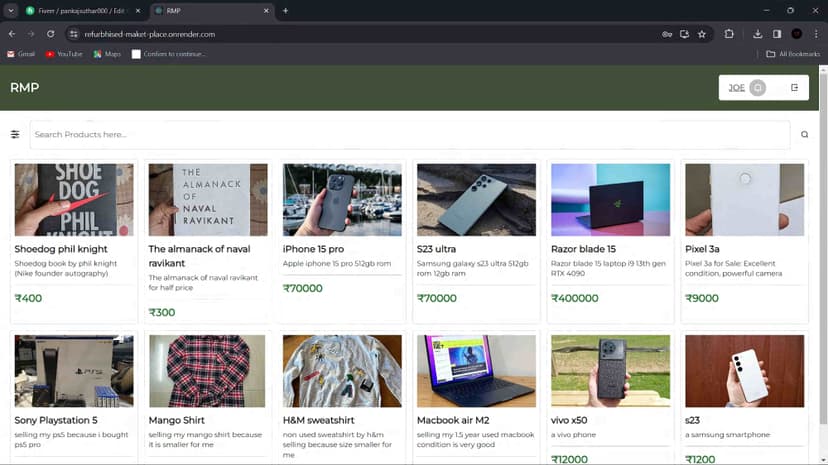This screenshot has height=465, width=828.
Task: Open H&M sweatshirt product image
Action: (342, 371)
